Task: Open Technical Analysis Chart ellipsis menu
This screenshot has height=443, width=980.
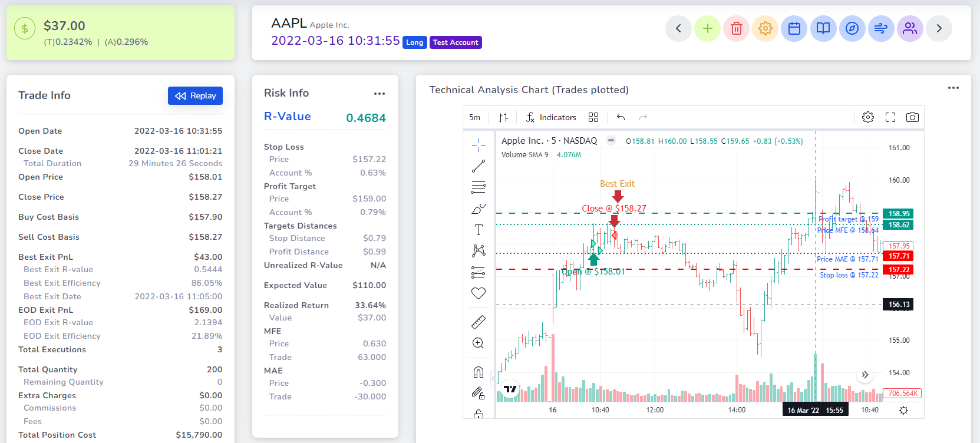Action: click(953, 88)
